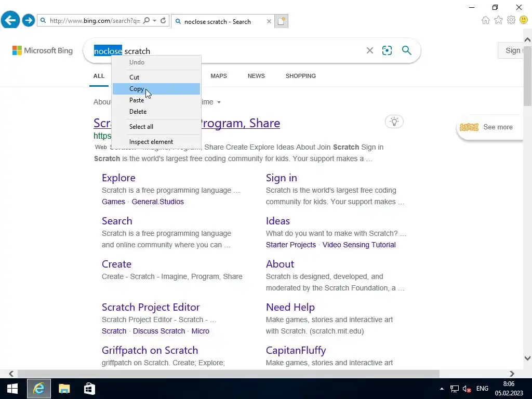
Task: Open File Explorer from the taskbar
Action: pyautogui.click(x=64, y=389)
